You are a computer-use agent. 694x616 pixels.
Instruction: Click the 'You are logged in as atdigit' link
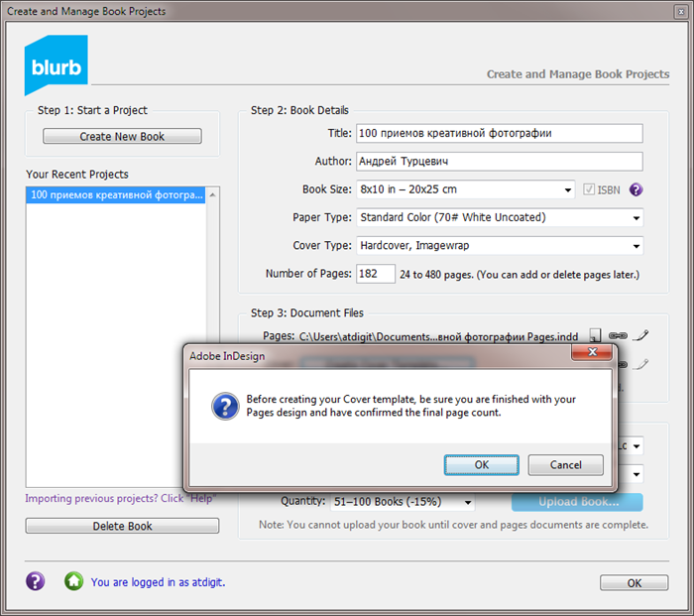click(x=158, y=582)
